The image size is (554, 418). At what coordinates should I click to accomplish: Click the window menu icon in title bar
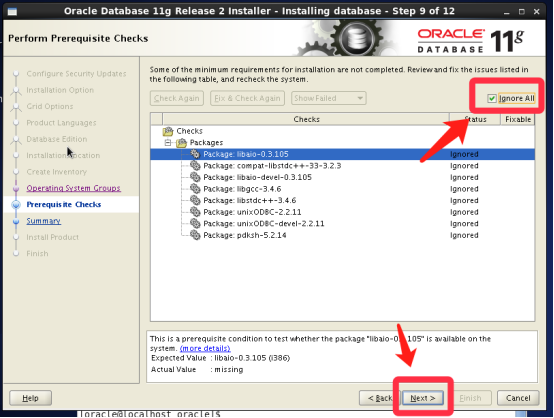point(12,11)
